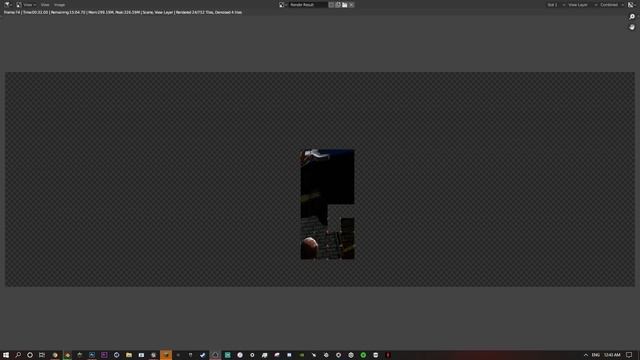Open the image editor View mode dropdown

(x=26, y=4)
